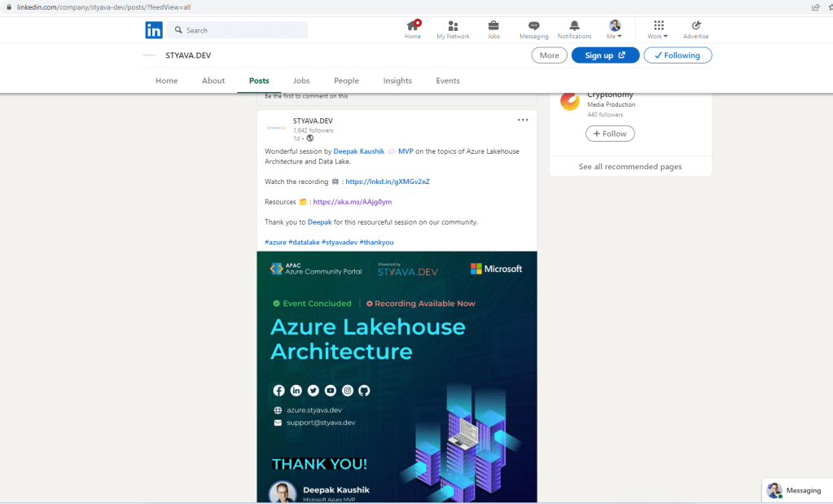Open the Advertise icon

695,26
